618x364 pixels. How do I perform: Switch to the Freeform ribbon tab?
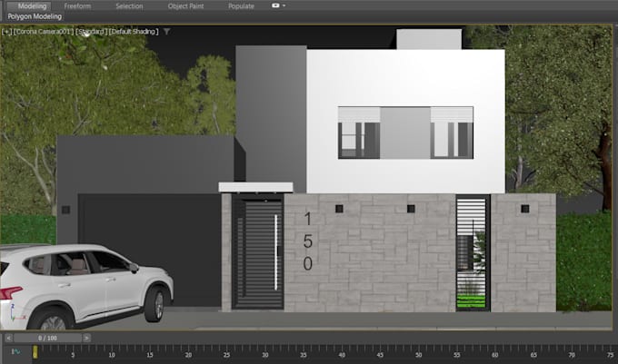[77, 6]
